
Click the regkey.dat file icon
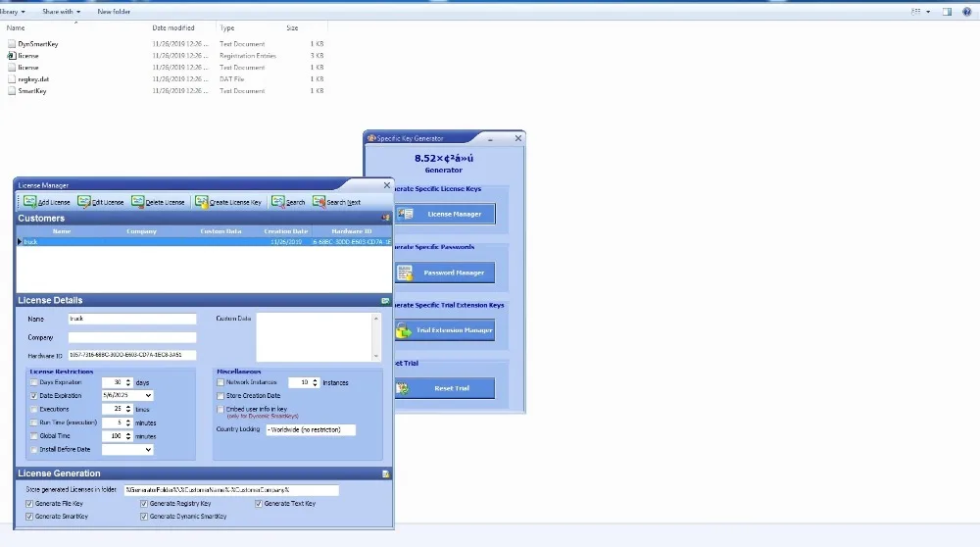11,79
